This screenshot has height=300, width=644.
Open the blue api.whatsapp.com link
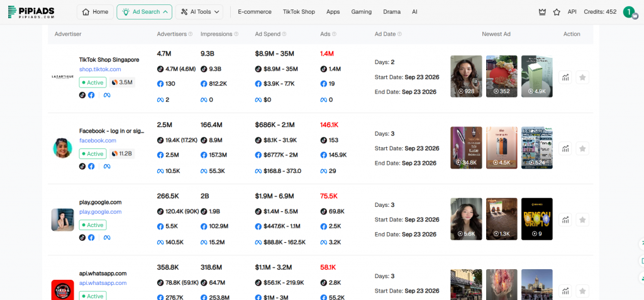point(103,283)
